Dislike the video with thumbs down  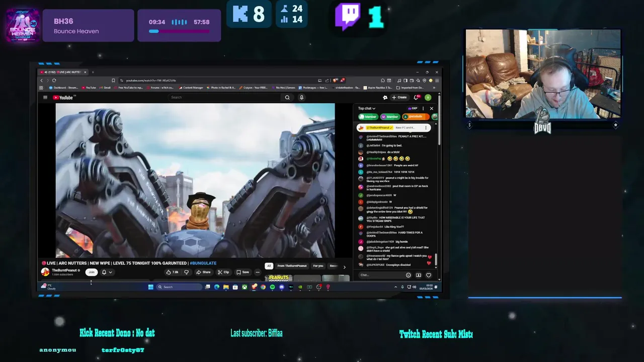pos(186,272)
